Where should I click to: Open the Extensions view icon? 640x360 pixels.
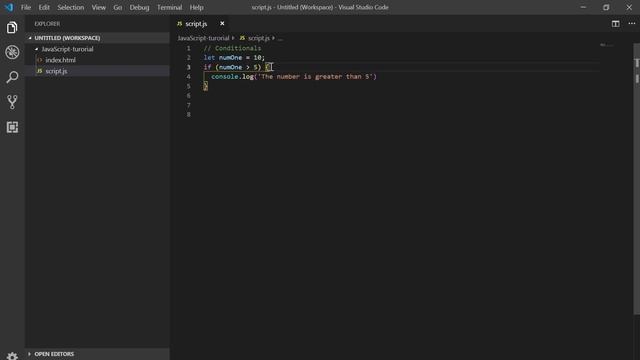click(x=12, y=127)
